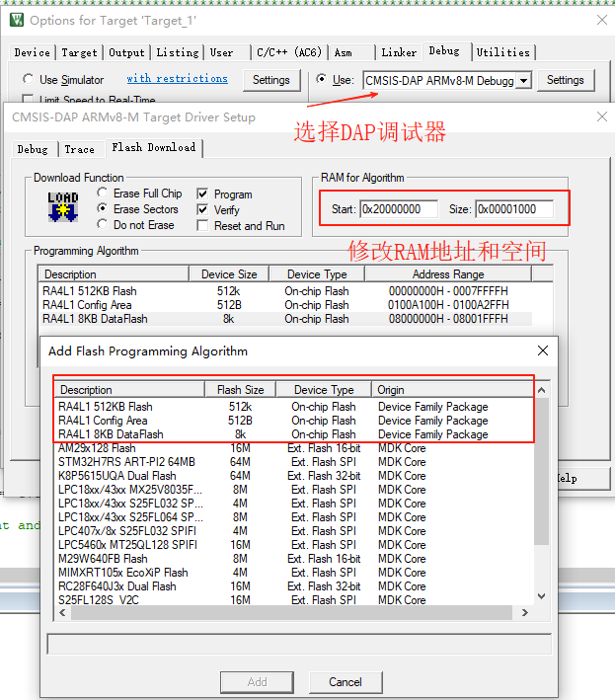Open the Linker tab
The image size is (615, 700).
(399, 52)
